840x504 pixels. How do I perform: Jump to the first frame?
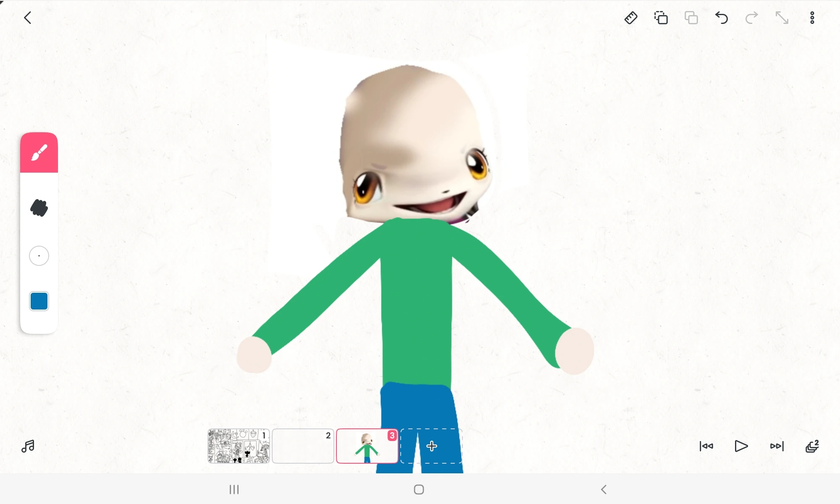(x=706, y=446)
